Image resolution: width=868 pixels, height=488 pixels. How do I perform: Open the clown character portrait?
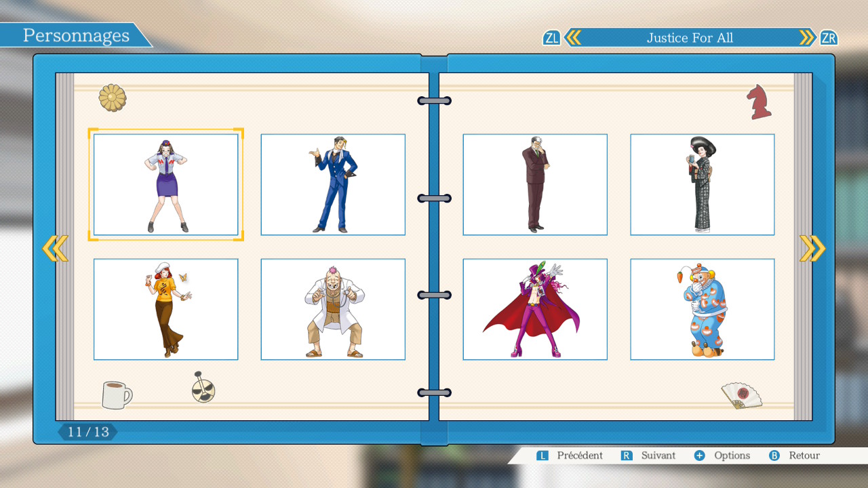[x=702, y=309]
